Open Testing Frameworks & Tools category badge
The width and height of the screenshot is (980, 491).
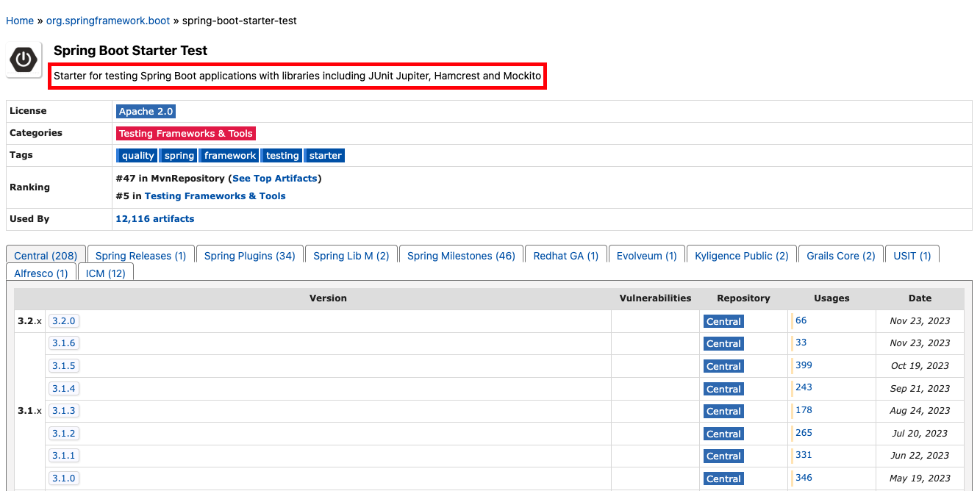pyautogui.click(x=186, y=134)
